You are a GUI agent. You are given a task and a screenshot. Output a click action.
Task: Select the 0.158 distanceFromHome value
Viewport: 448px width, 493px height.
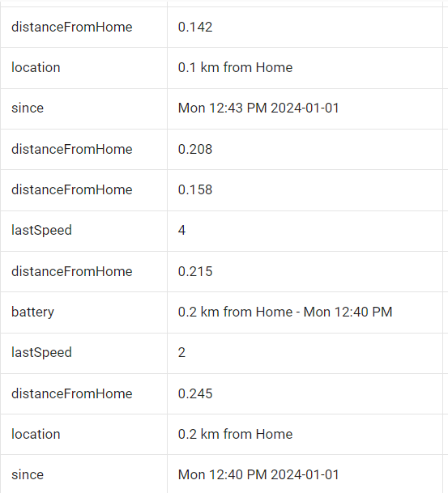pos(195,189)
